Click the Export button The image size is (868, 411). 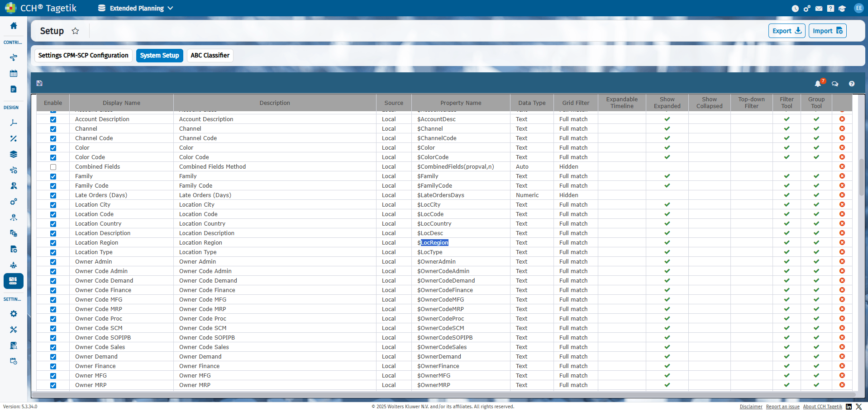coord(787,31)
